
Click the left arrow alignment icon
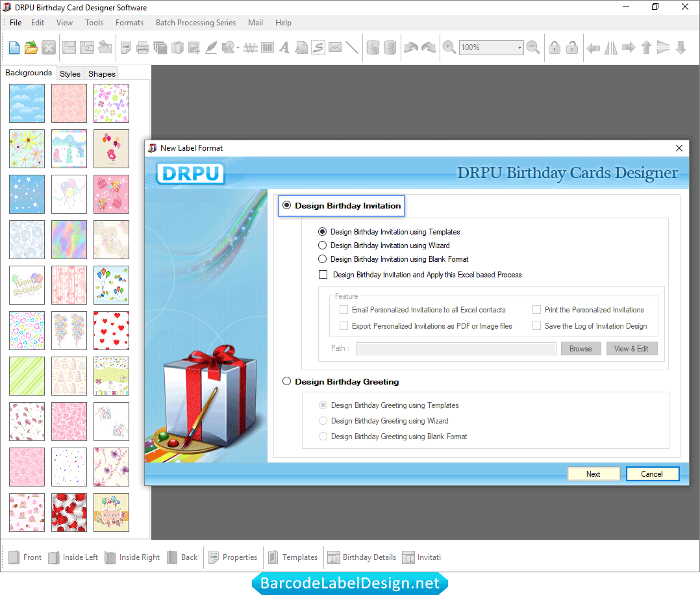(594, 47)
